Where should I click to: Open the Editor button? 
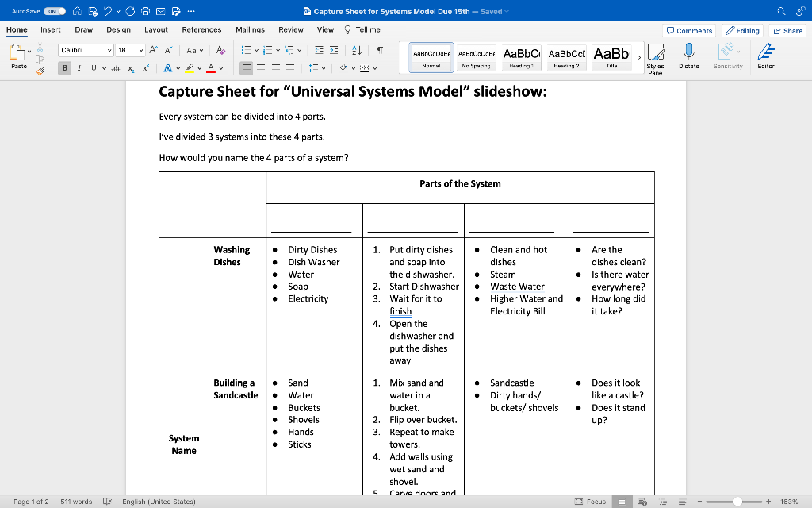(x=766, y=56)
